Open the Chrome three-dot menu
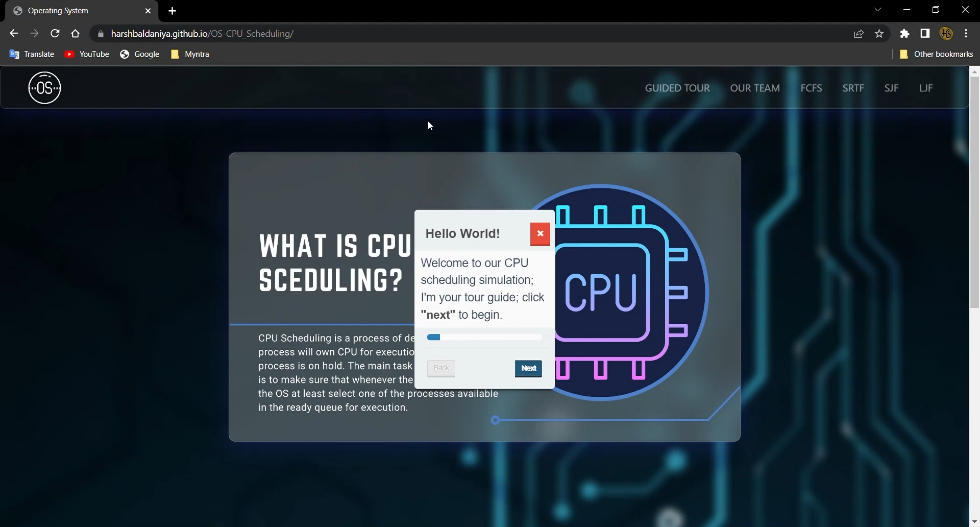The height and width of the screenshot is (527, 980). 966,33
